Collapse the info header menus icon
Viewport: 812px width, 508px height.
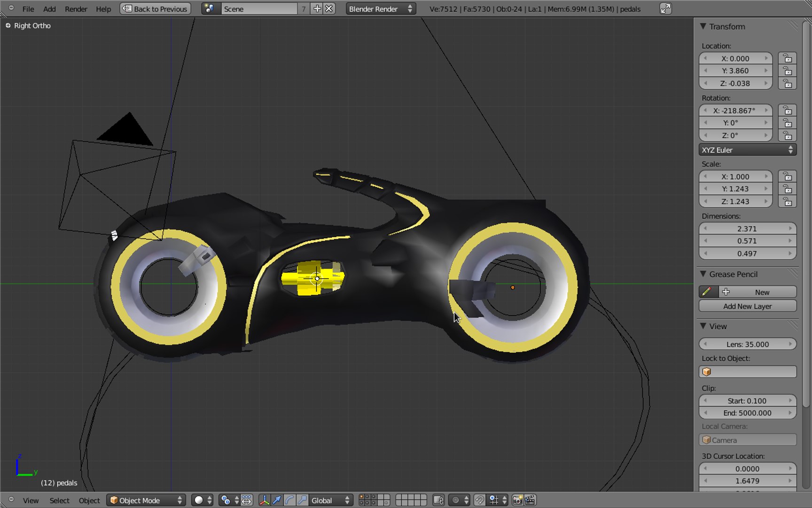[x=11, y=8]
